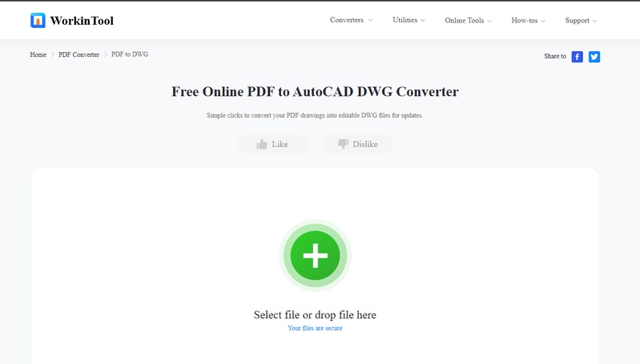
Task: Click the thumbs-up Like button
Action: point(272,144)
